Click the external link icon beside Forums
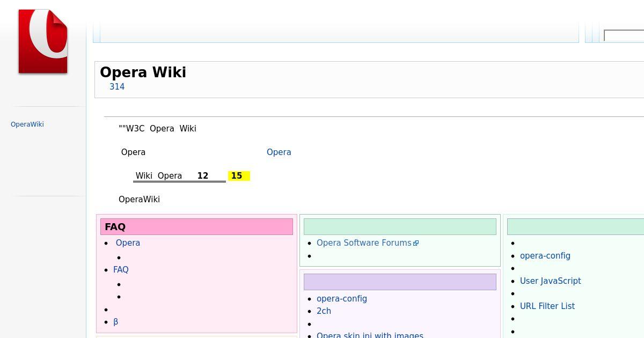The image size is (644, 338). coord(416,244)
